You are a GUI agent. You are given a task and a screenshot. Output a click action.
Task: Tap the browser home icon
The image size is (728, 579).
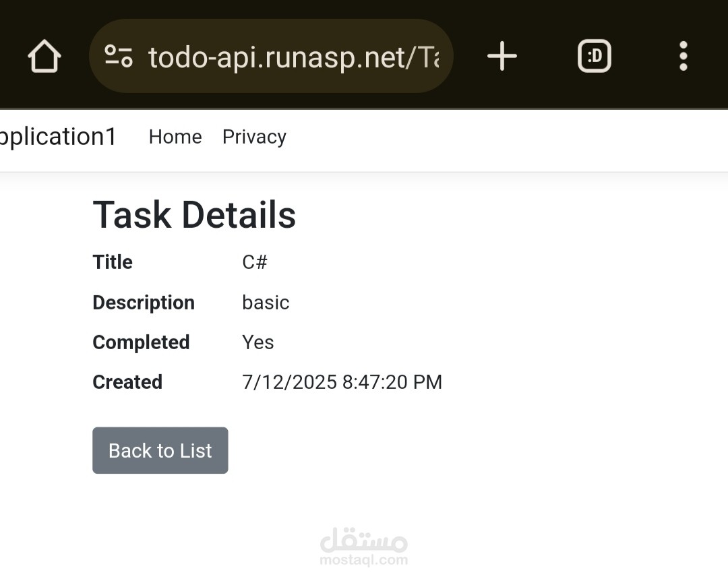[x=44, y=56]
